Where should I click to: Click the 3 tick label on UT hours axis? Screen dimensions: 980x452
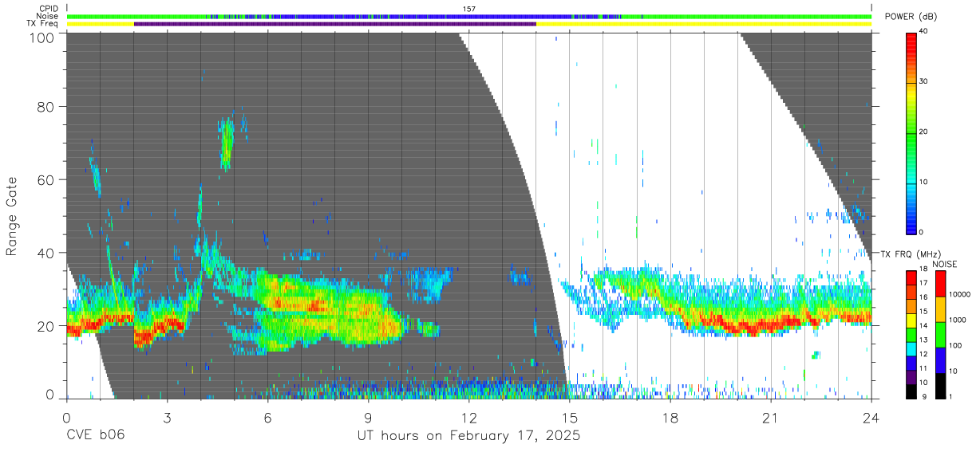pos(167,418)
